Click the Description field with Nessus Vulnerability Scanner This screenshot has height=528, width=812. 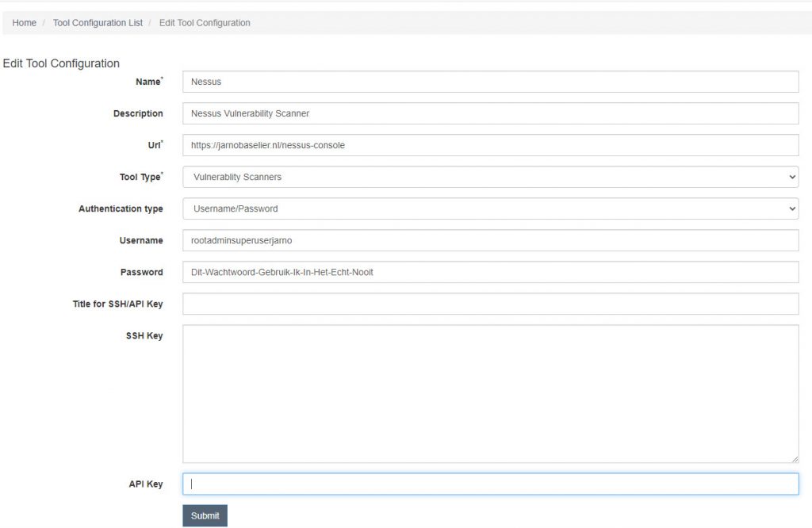pyautogui.click(x=490, y=113)
